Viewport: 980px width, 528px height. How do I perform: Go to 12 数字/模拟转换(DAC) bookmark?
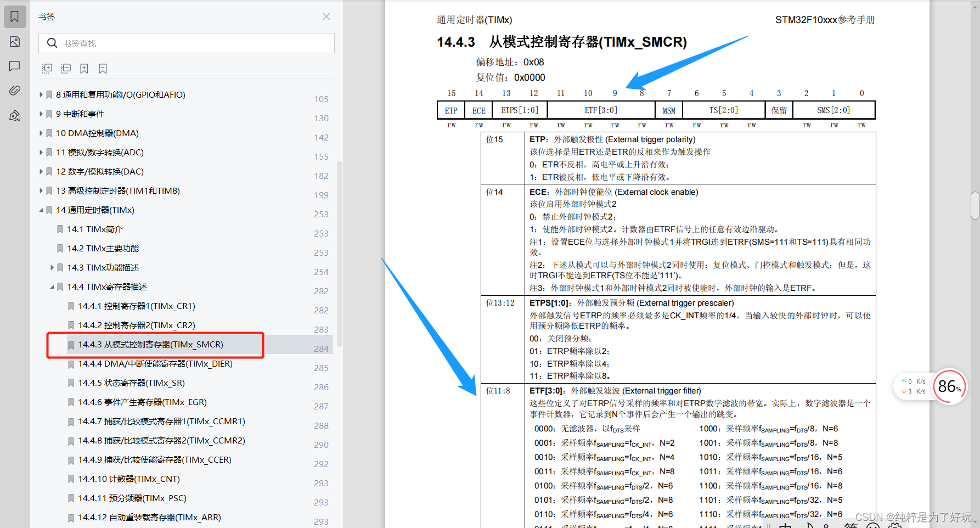pos(100,171)
